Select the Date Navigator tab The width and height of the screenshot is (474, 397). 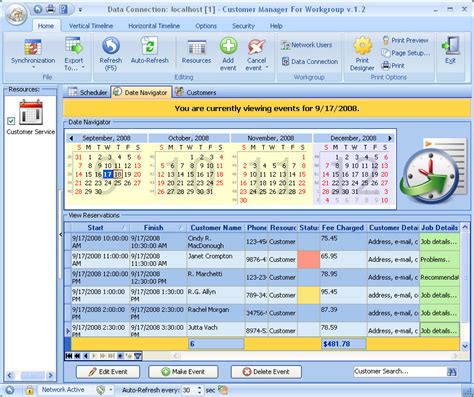pyautogui.click(x=141, y=92)
